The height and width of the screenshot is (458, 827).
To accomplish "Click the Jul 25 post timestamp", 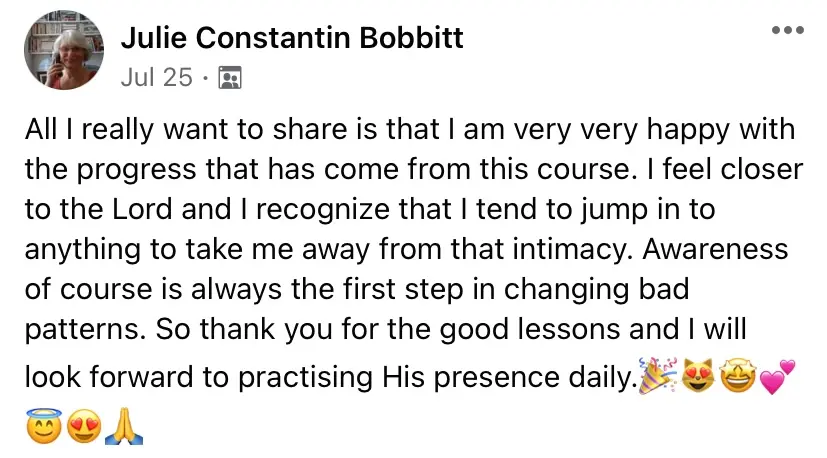I will 156,78.
